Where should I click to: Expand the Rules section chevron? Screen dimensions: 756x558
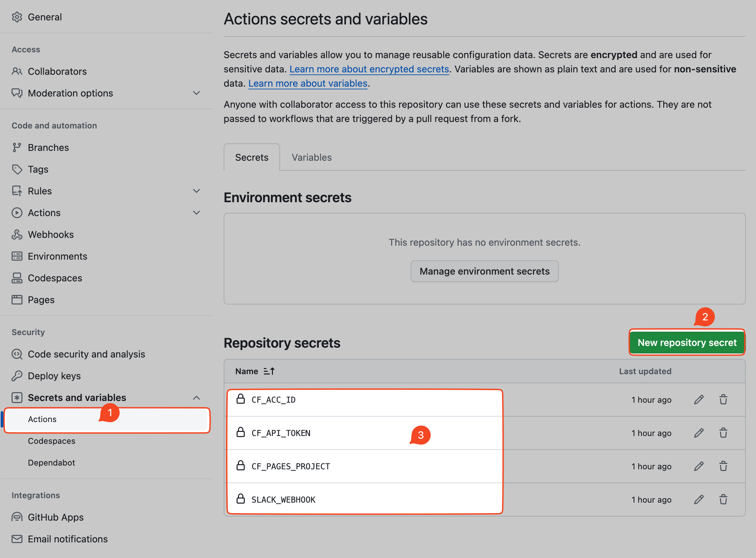(x=196, y=191)
